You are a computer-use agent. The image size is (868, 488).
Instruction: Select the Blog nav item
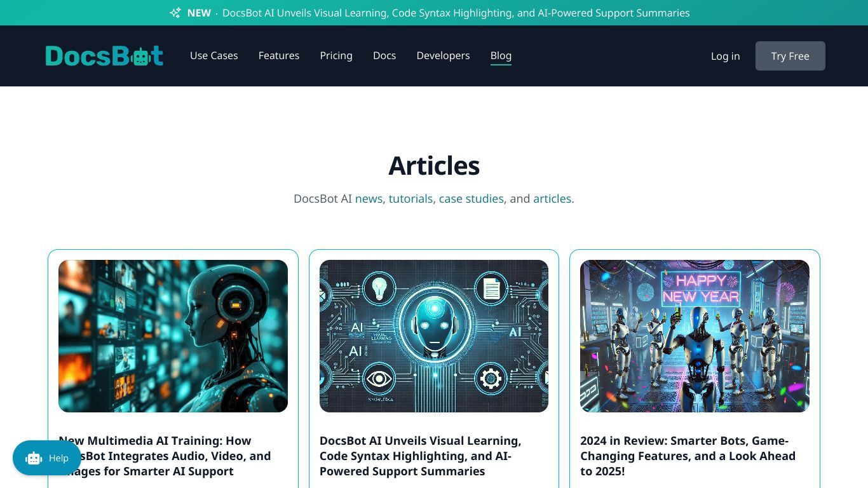[x=501, y=56]
